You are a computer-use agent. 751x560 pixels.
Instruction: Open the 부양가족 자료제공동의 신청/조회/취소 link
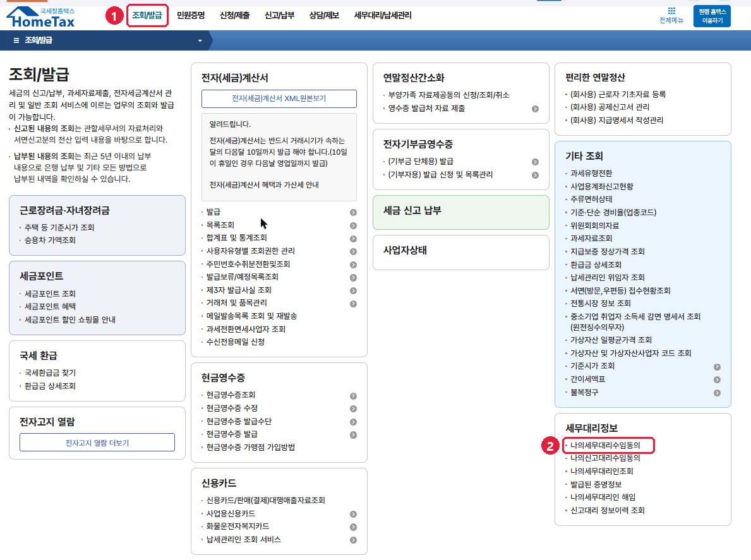[449, 95]
